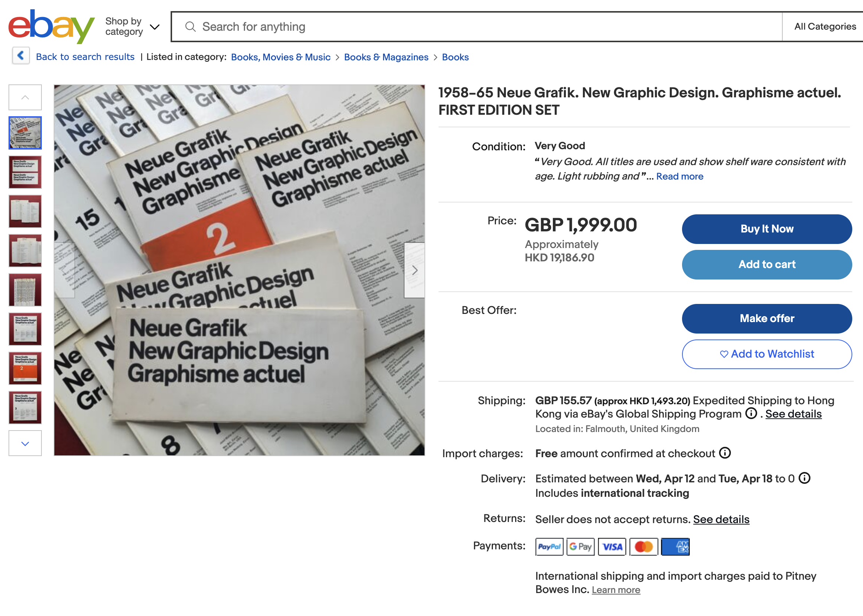
Task: See details for returns policy
Action: pyautogui.click(x=721, y=520)
